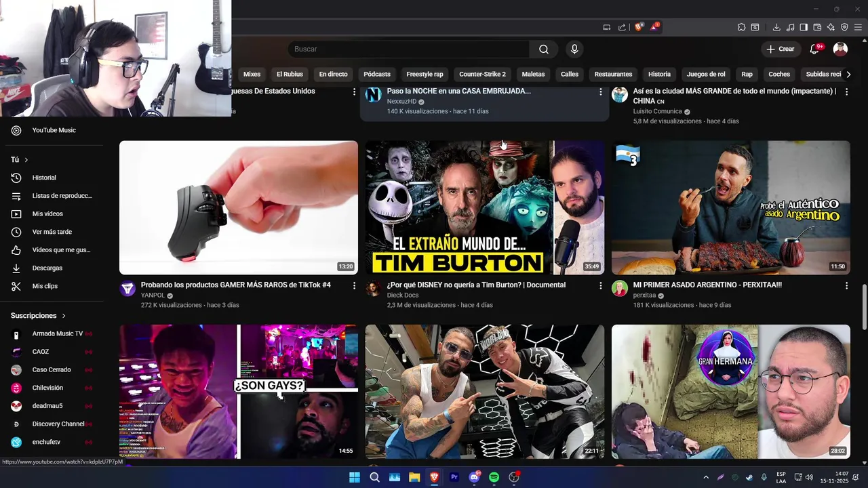The height and width of the screenshot is (488, 868).
Task: Click the Brave Shields lion icon
Action: (x=639, y=27)
